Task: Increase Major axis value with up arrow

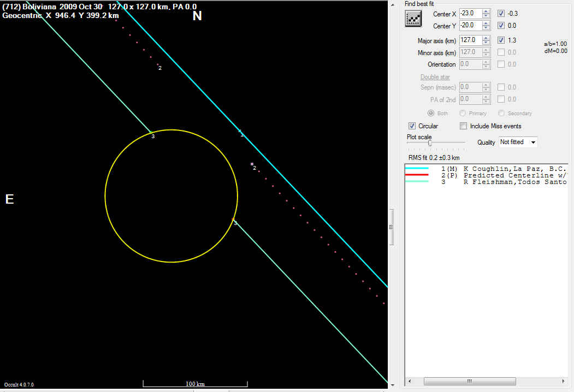Action: point(486,38)
